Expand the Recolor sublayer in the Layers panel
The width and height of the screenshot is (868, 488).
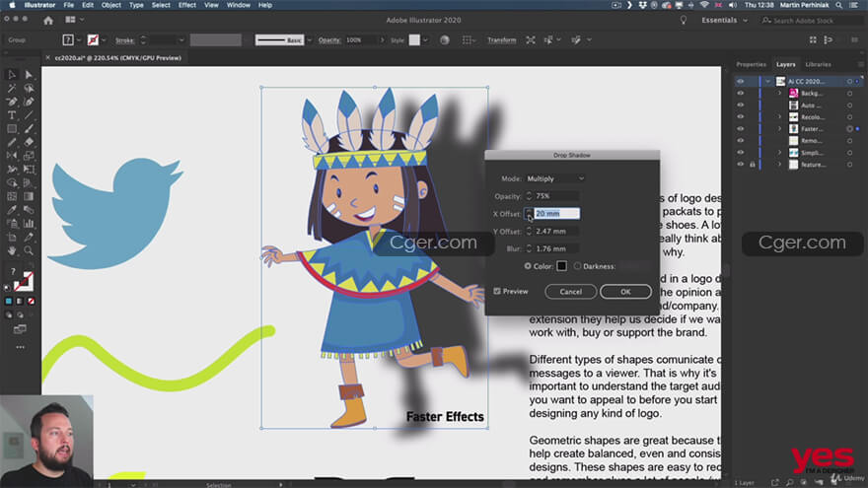coord(779,117)
